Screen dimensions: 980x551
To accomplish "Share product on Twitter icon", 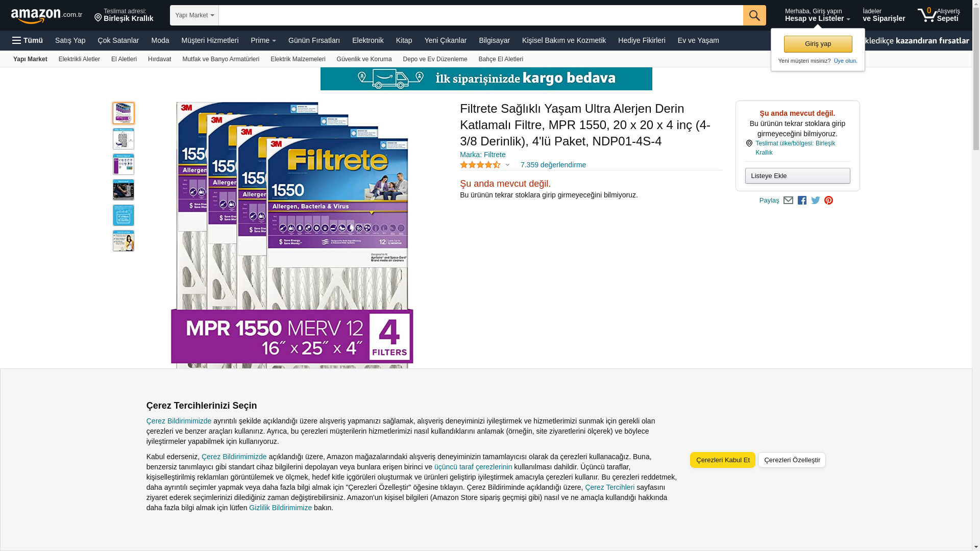I will (x=816, y=201).
